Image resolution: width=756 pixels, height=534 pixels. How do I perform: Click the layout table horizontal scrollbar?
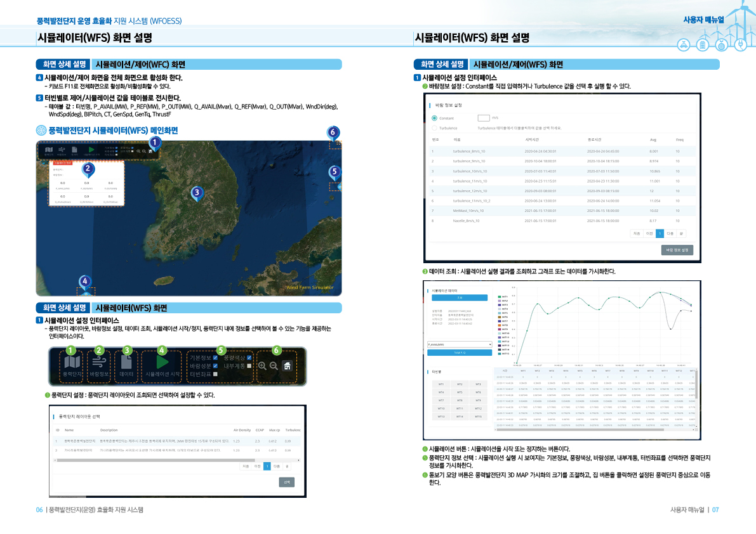pos(156,460)
